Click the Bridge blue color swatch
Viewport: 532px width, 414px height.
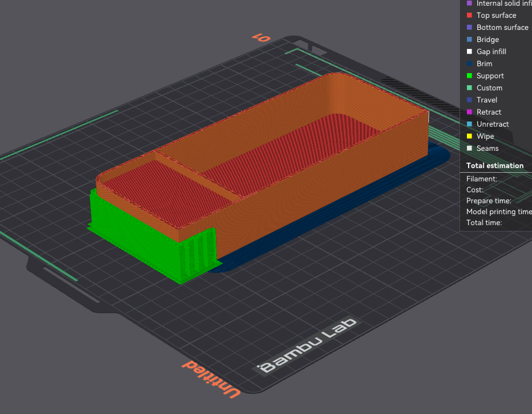469,39
